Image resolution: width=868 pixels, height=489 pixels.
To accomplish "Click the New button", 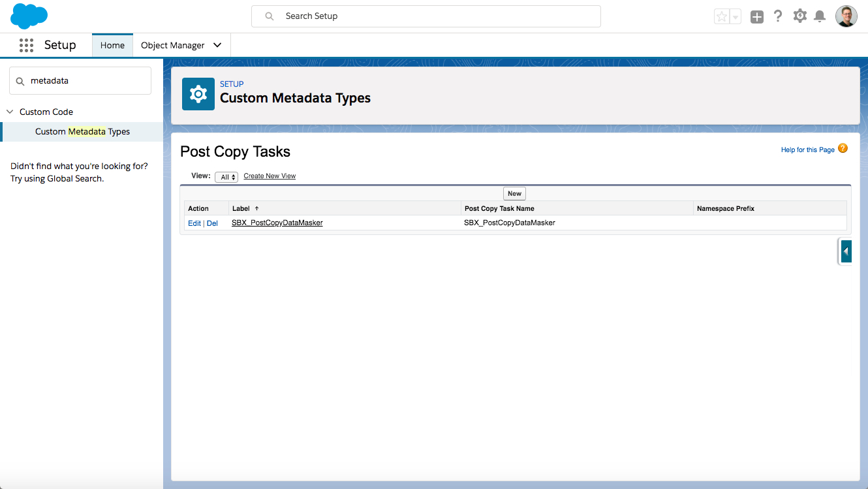I will 514,193.
